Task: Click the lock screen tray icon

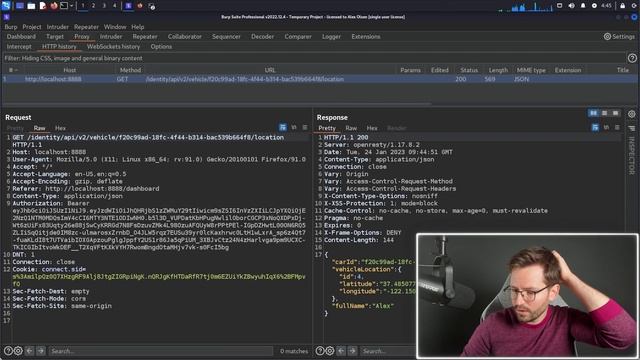Action: click(x=622, y=6)
